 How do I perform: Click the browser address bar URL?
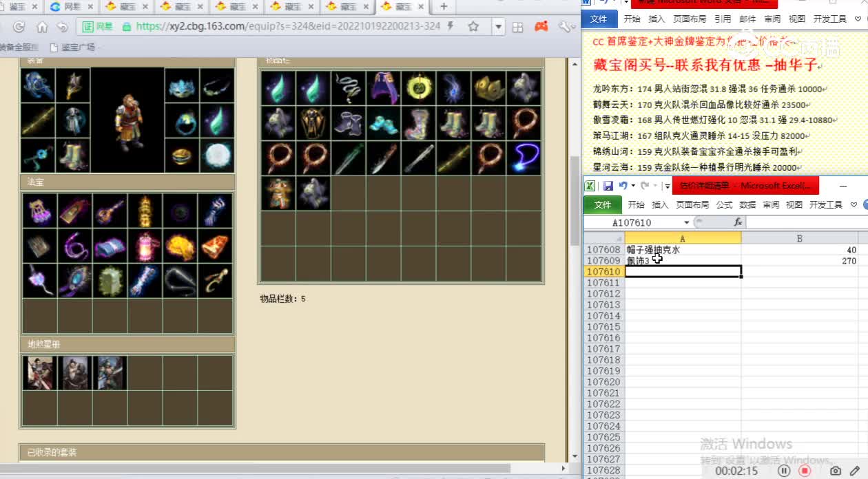288,27
